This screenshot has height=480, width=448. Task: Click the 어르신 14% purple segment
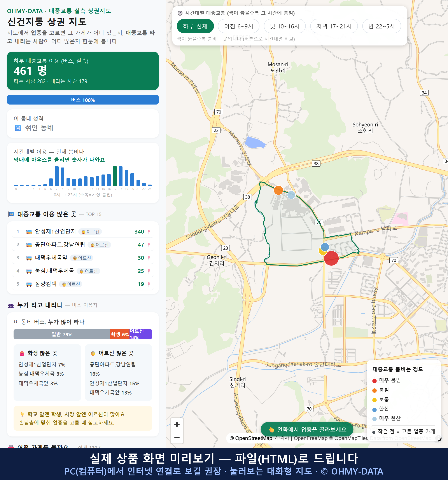(x=141, y=334)
